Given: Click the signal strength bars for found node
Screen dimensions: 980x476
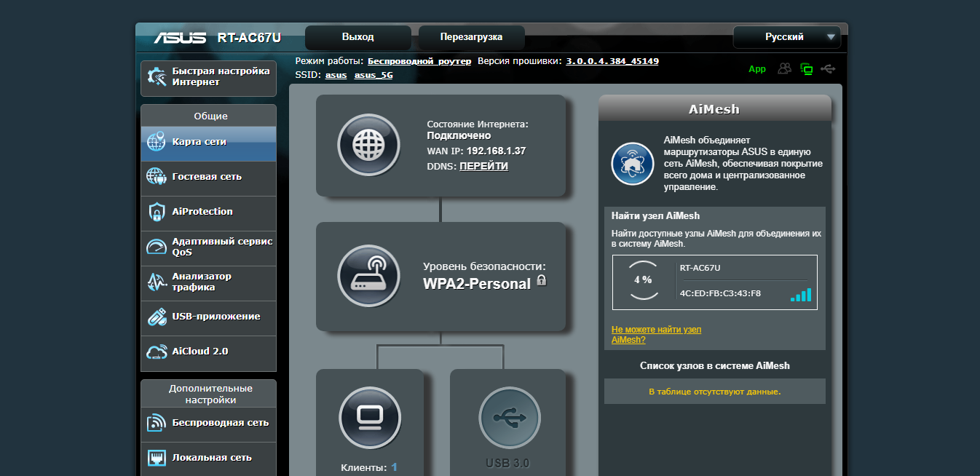Looking at the screenshot, I should click(x=801, y=294).
